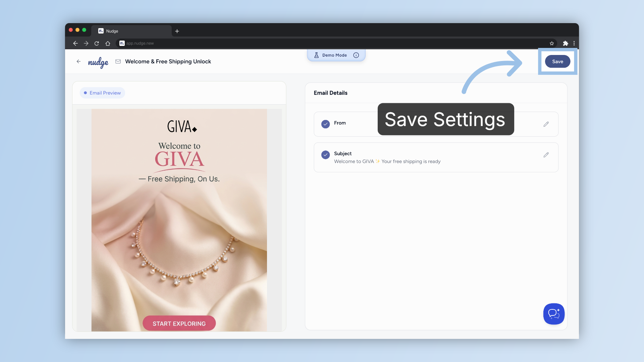Show Demo Mode info icon details
The width and height of the screenshot is (644, 362).
(x=356, y=55)
